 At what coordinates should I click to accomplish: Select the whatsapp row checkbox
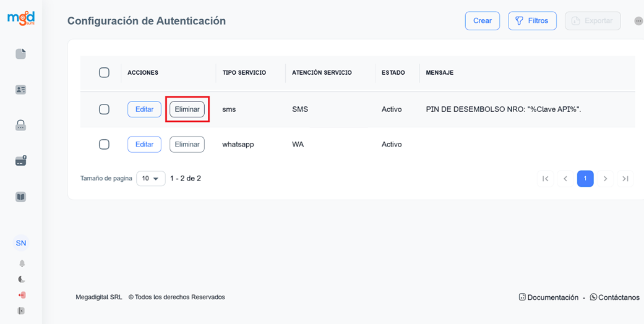pyautogui.click(x=104, y=144)
